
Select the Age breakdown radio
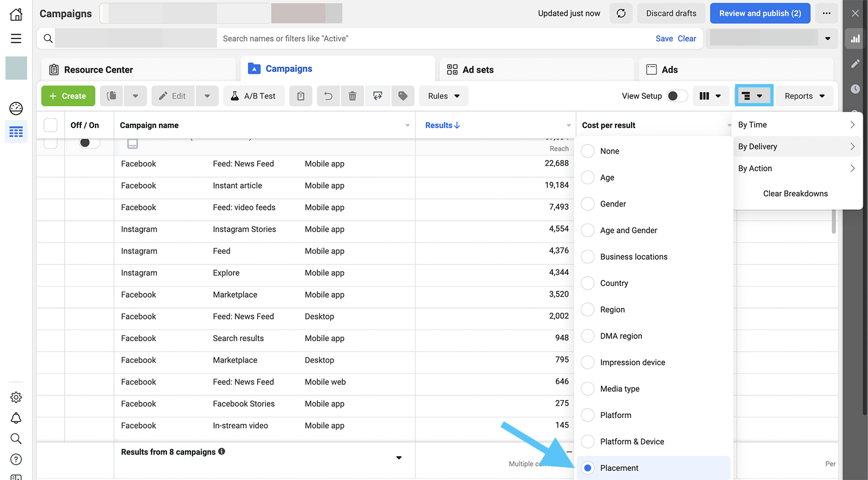pos(588,177)
